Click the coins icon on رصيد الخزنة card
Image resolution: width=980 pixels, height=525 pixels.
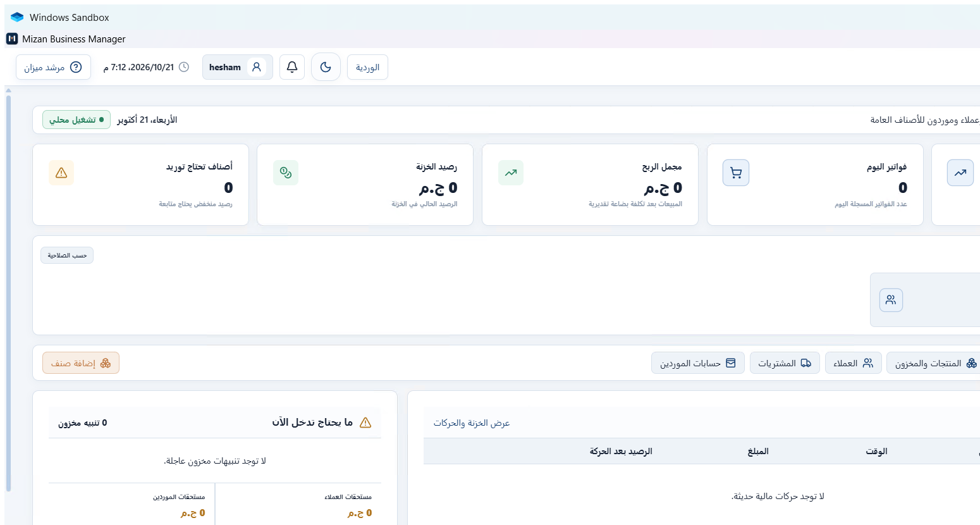coord(286,173)
